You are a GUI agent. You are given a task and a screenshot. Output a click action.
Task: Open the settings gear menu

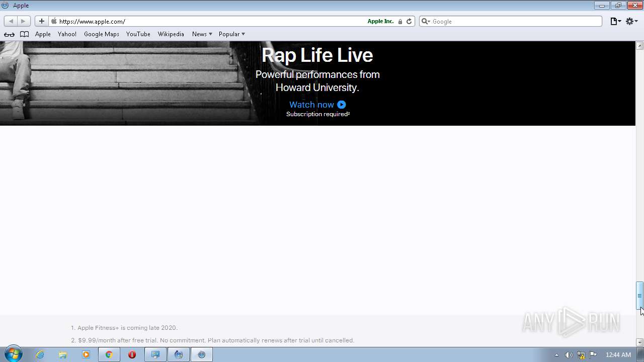632,21
